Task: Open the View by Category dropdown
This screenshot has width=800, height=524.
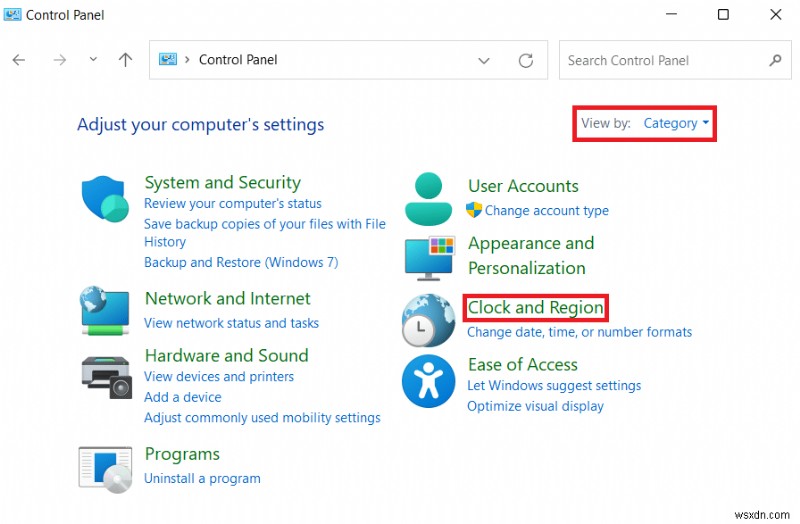Action: (x=676, y=123)
